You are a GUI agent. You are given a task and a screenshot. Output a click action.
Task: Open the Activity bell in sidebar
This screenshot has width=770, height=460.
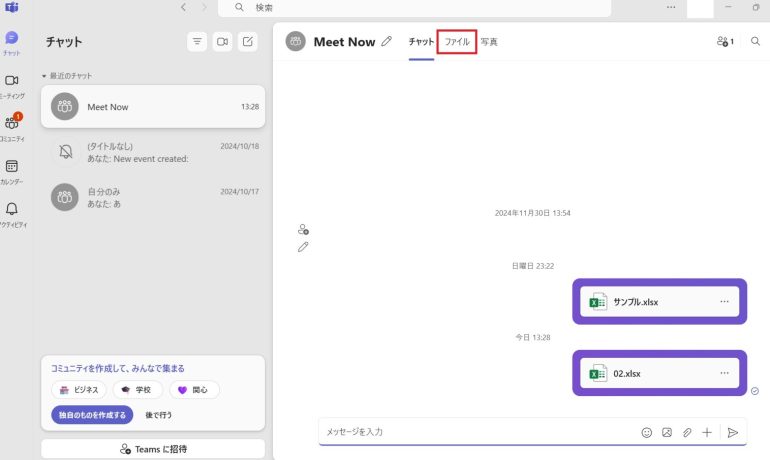[12, 213]
